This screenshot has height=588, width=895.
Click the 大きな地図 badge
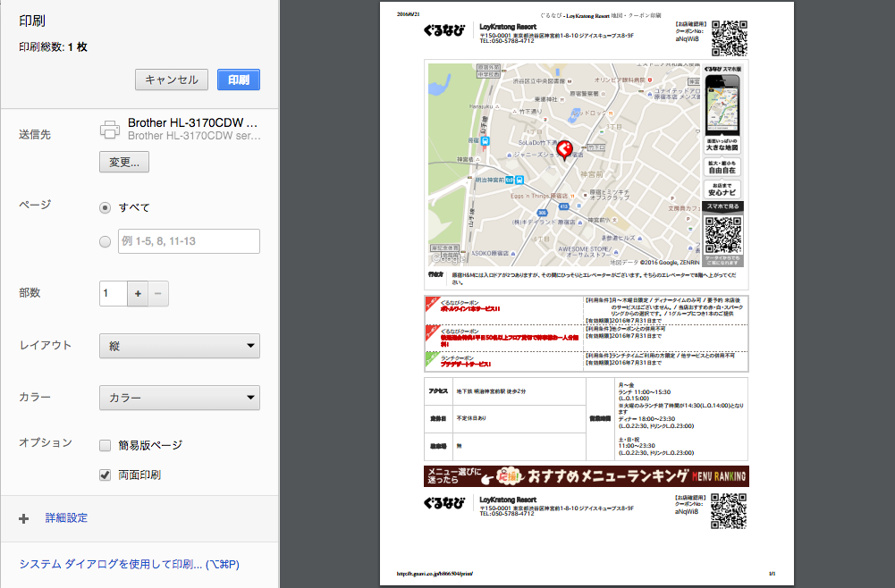pos(722,144)
